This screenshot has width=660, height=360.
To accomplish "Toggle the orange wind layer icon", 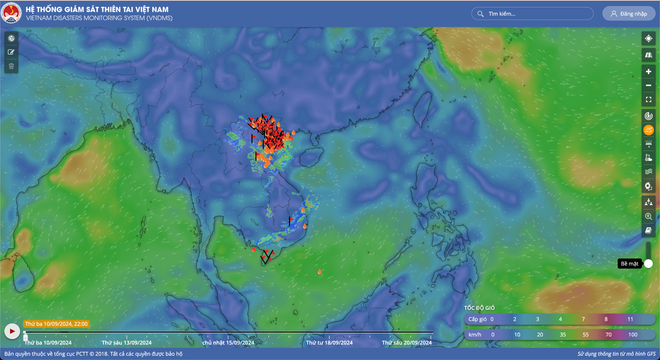I will [x=648, y=130].
